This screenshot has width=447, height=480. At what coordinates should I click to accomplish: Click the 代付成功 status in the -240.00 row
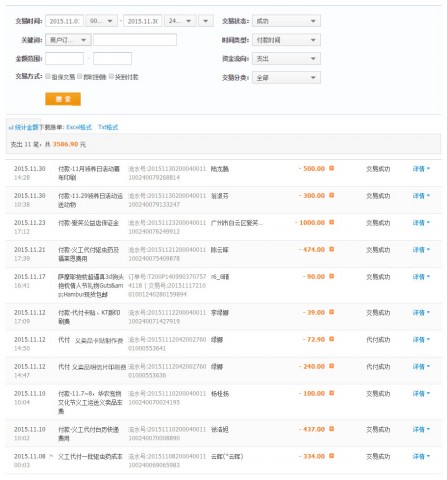[x=378, y=367]
